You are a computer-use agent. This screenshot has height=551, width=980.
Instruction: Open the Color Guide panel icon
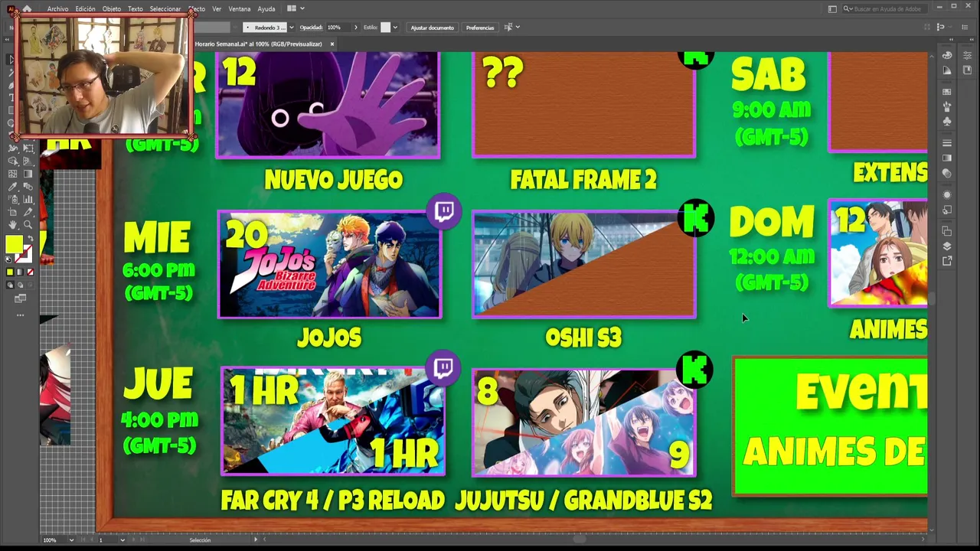(947, 70)
